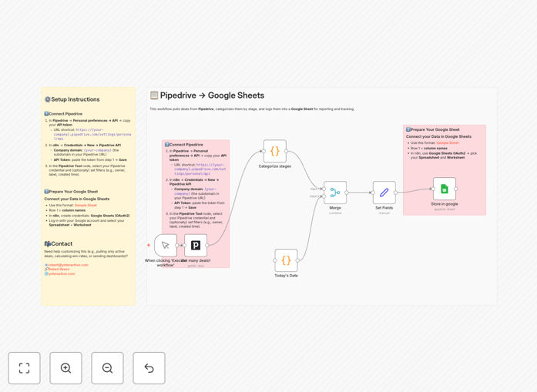
Task: Click the Today's Date output connector
Action: 297,260
